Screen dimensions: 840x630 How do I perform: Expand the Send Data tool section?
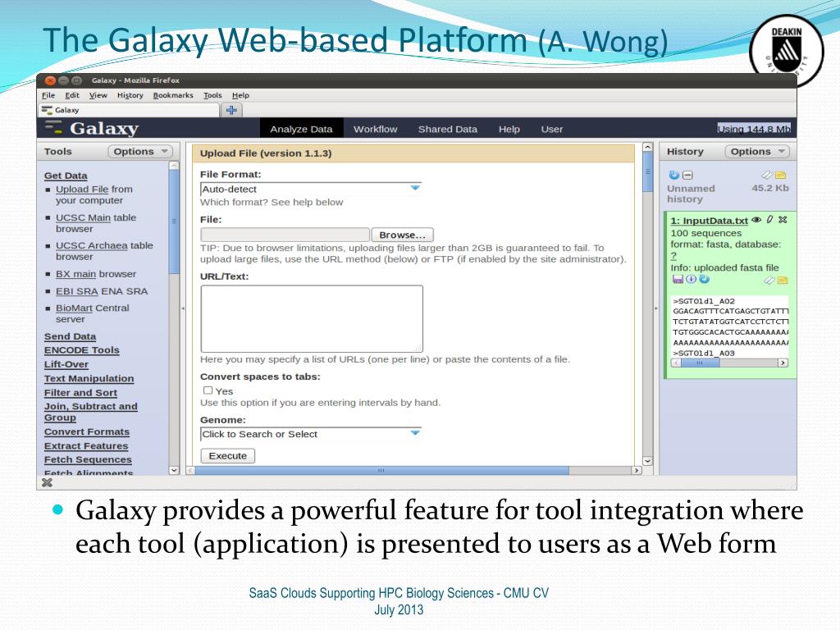[71, 336]
